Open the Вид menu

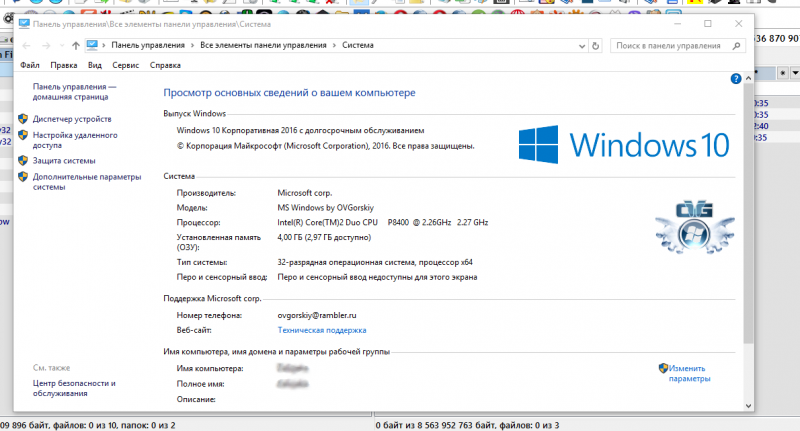95,65
